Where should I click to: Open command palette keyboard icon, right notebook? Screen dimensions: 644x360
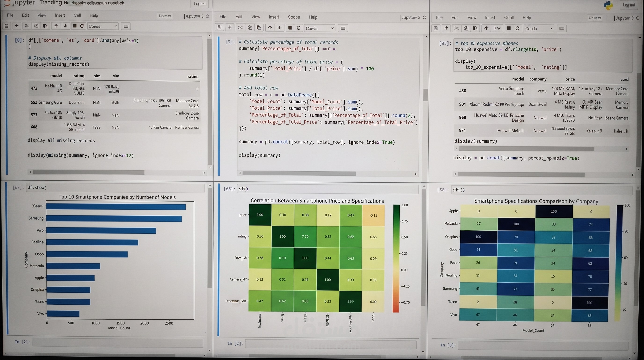tap(561, 29)
